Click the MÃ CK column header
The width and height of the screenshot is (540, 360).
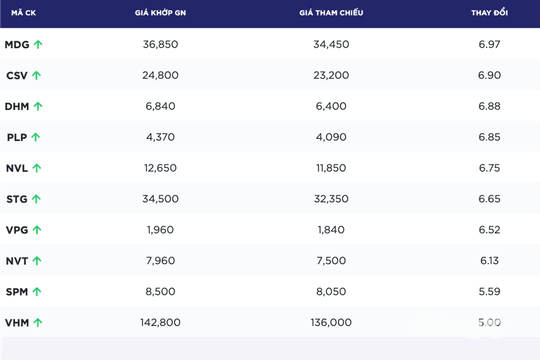click(23, 13)
